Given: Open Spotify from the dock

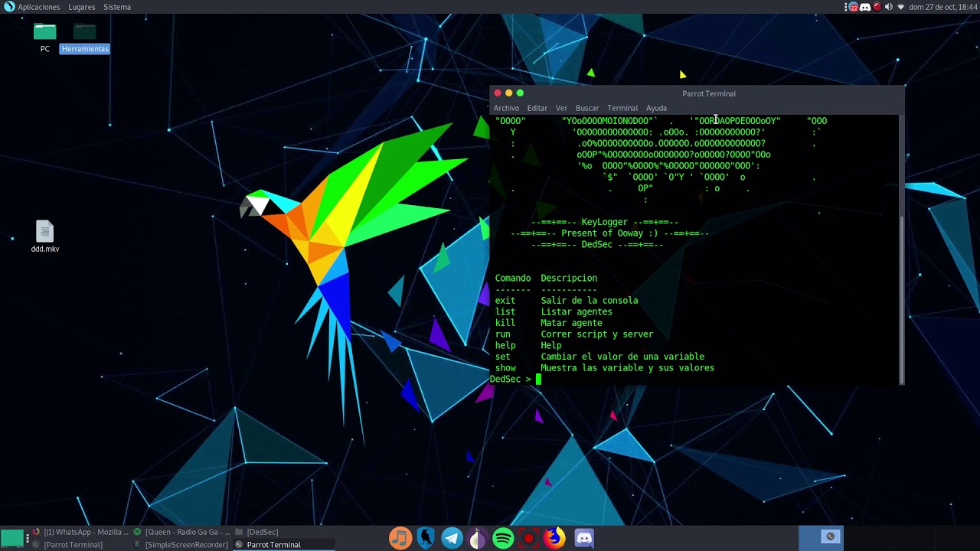Looking at the screenshot, I should (x=503, y=538).
